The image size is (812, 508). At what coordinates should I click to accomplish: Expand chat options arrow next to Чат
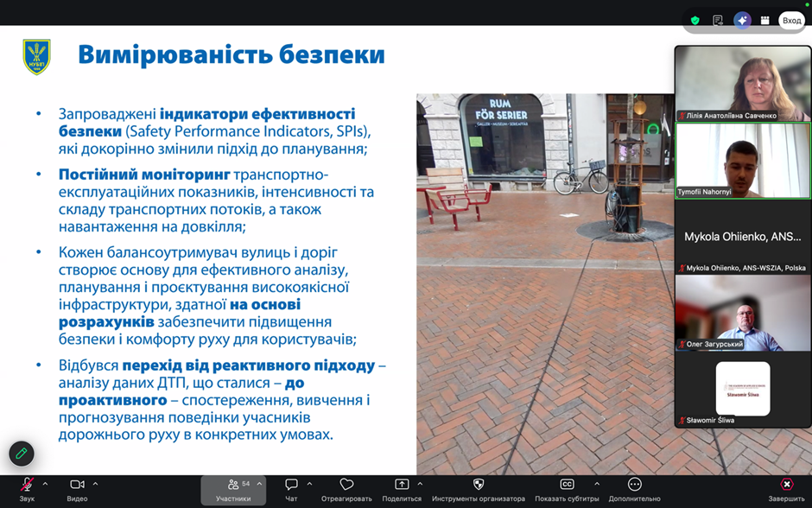tap(309, 484)
